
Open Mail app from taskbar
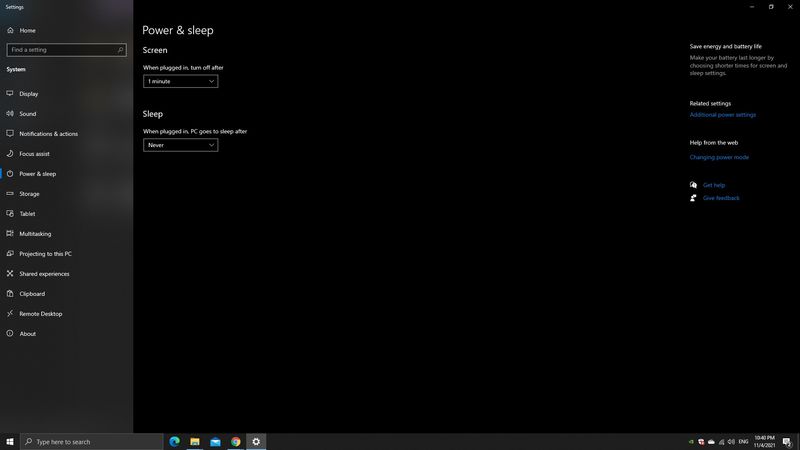pos(215,441)
